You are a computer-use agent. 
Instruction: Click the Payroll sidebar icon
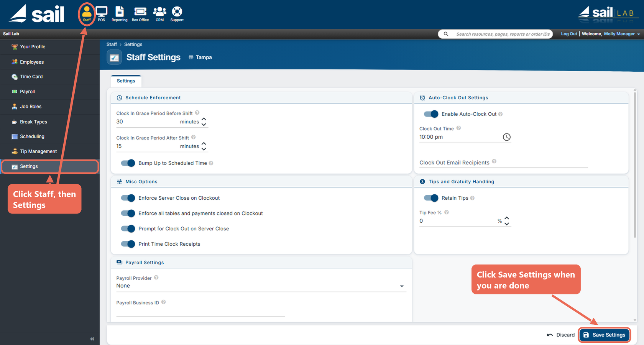tap(15, 92)
